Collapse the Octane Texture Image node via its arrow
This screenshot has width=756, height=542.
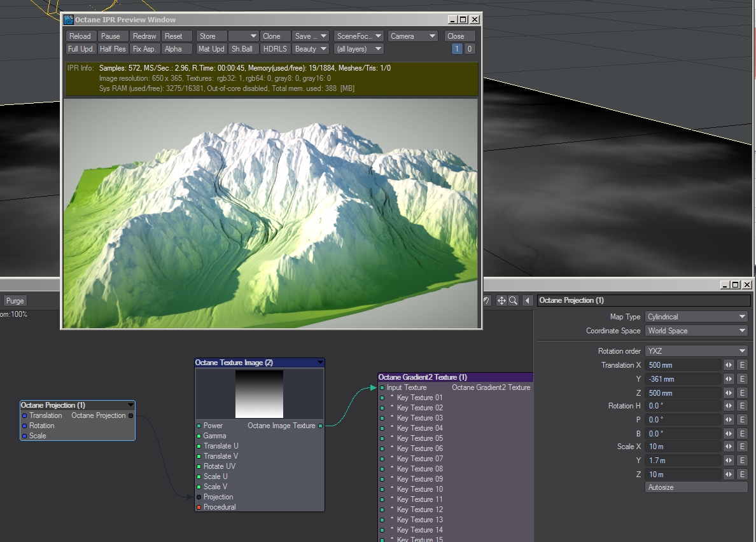tap(320, 363)
